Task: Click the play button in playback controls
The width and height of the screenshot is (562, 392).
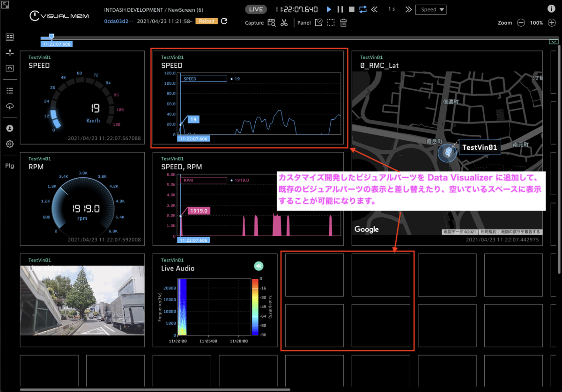Action: point(329,9)
